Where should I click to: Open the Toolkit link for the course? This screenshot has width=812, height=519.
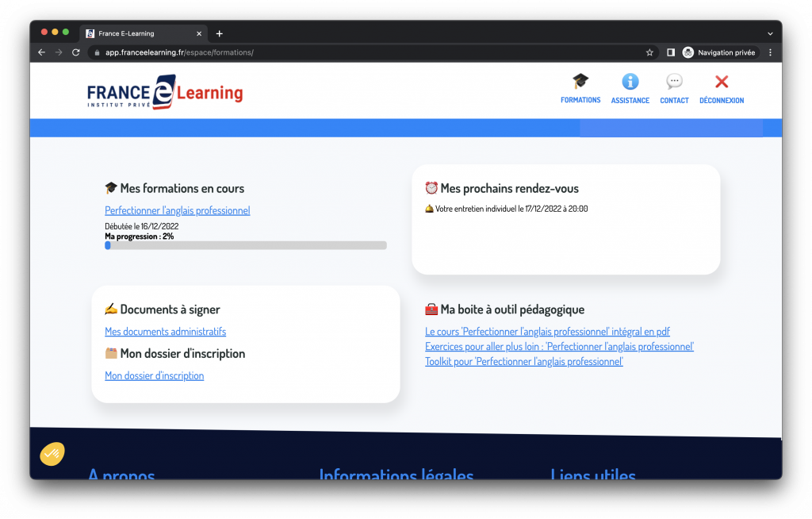(x=524, y=361)
